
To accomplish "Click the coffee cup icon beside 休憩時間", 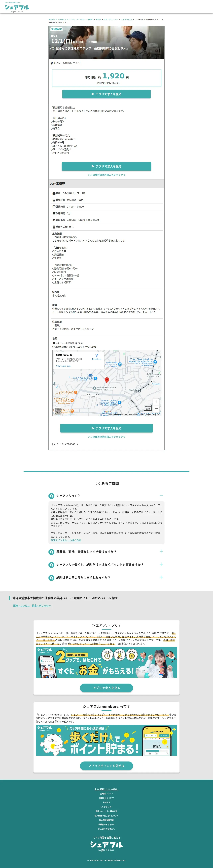I will [x=54, y=214].
